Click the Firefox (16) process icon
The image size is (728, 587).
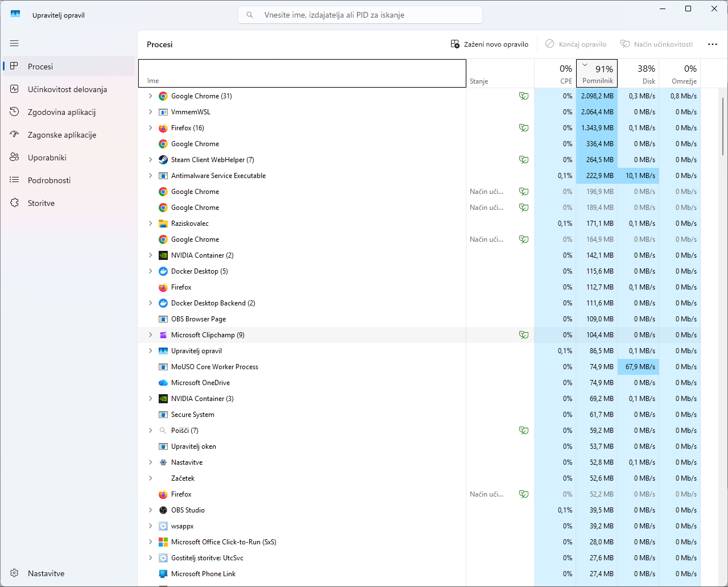(x=163, y=128)
